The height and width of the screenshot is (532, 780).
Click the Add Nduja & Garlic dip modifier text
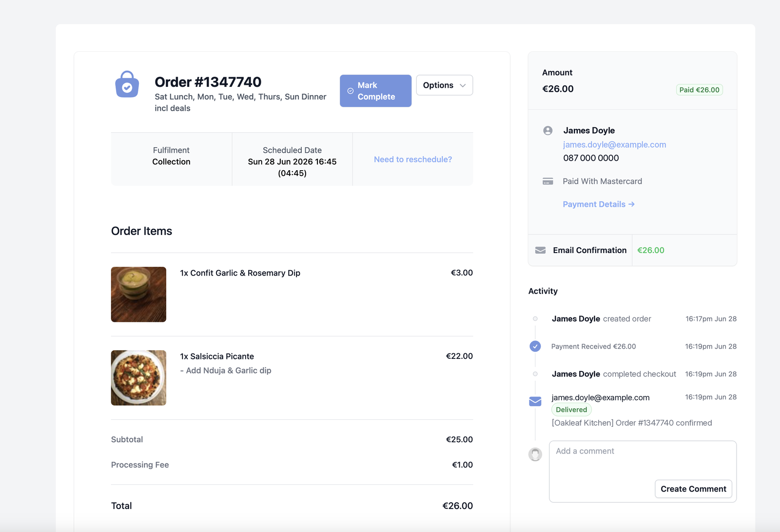226,371
